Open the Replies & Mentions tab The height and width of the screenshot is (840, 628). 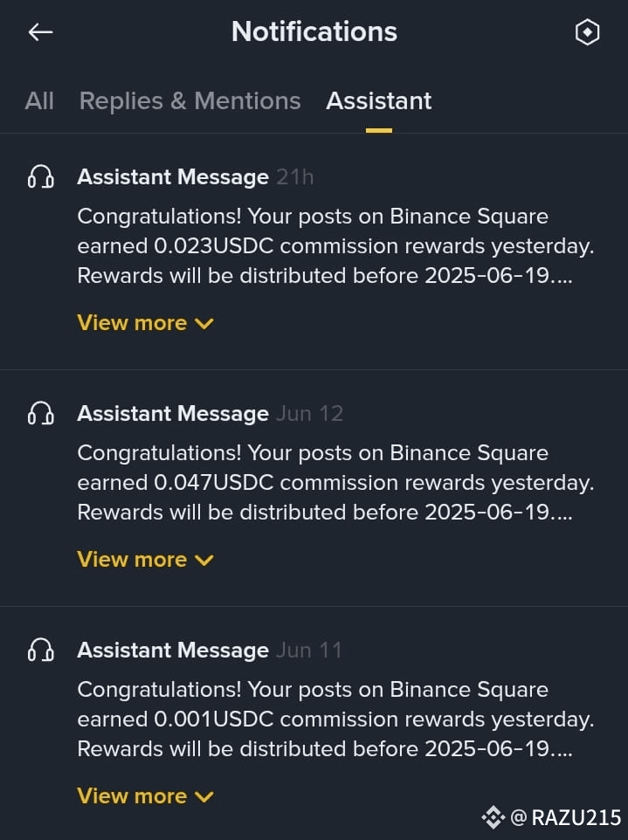(190, 100)
